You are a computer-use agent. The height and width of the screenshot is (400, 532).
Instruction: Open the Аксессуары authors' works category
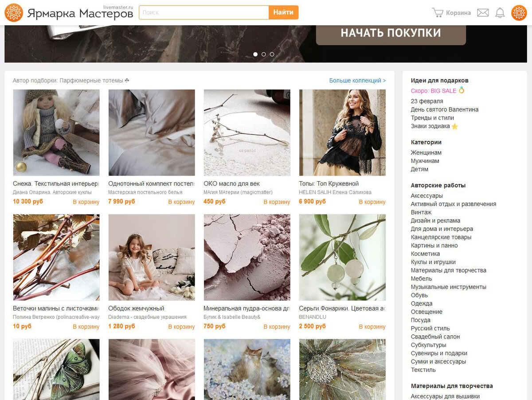coord(427,196)
